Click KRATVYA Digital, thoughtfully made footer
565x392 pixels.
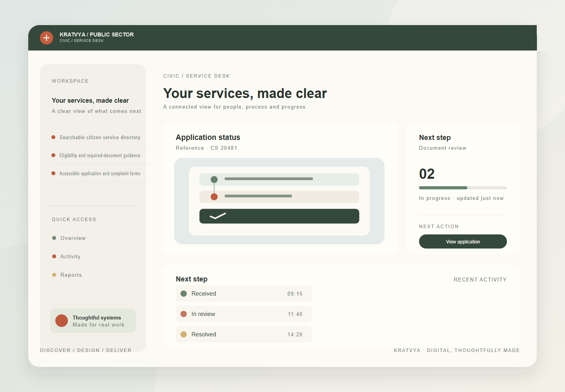457,350
